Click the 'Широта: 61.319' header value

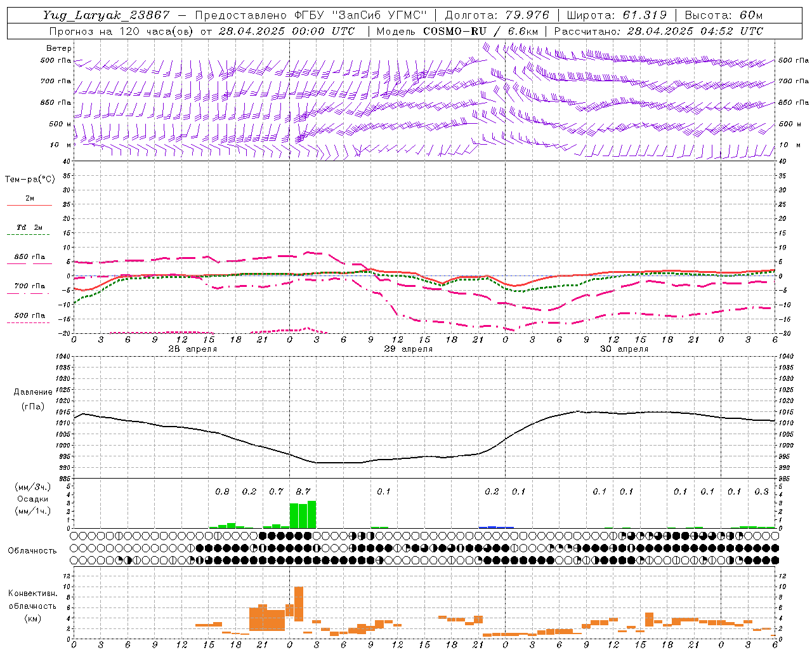(x=617, y=16)
